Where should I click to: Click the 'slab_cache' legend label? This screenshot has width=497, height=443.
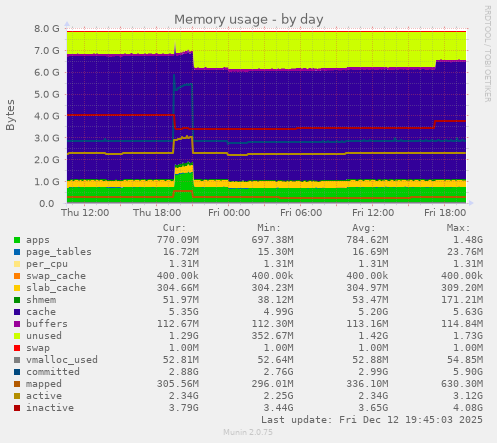pos(56,288)
